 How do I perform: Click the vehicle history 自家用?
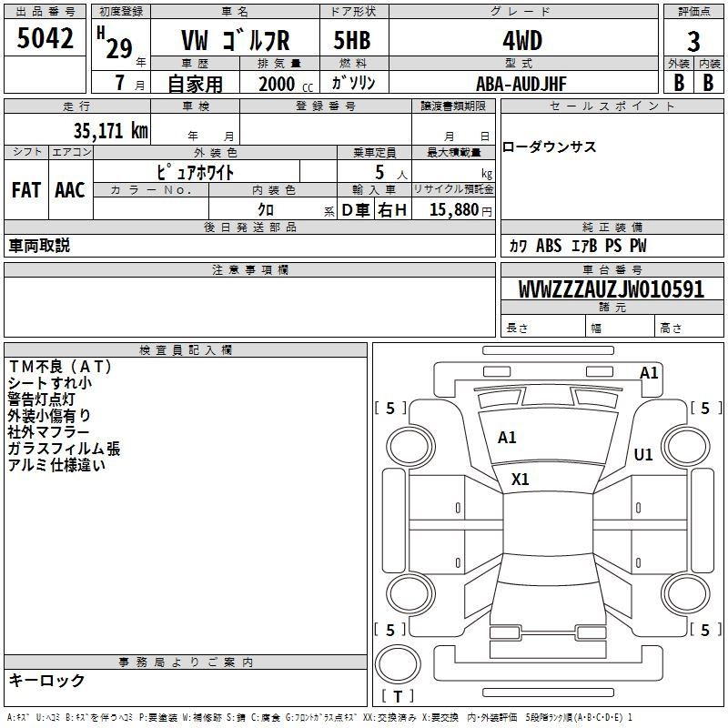pos(195,84)
